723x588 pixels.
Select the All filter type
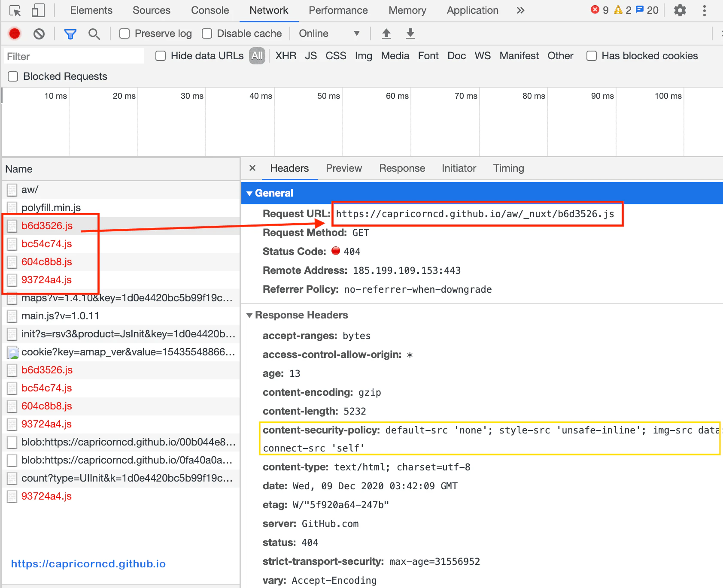(257, 56)
